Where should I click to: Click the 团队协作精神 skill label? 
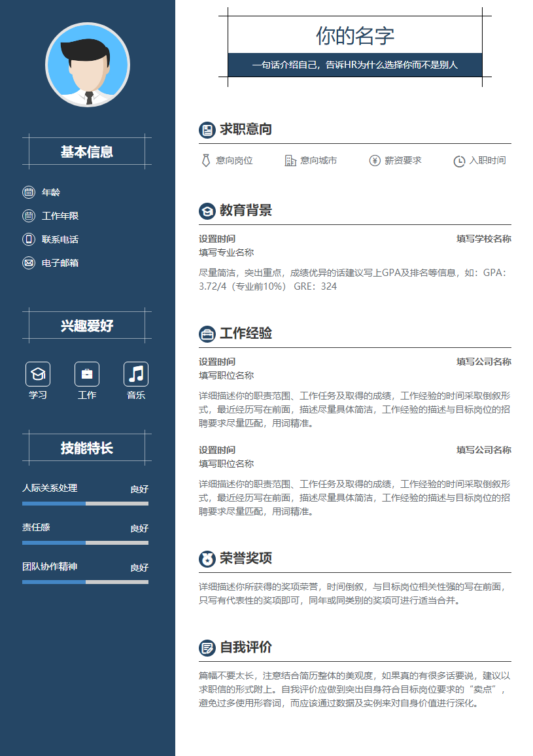50,566
